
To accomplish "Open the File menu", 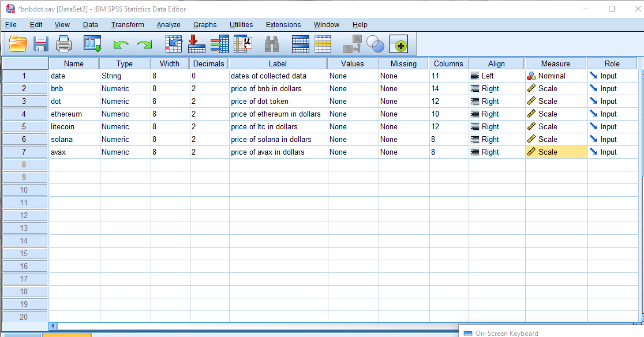I will coord(11,25).
